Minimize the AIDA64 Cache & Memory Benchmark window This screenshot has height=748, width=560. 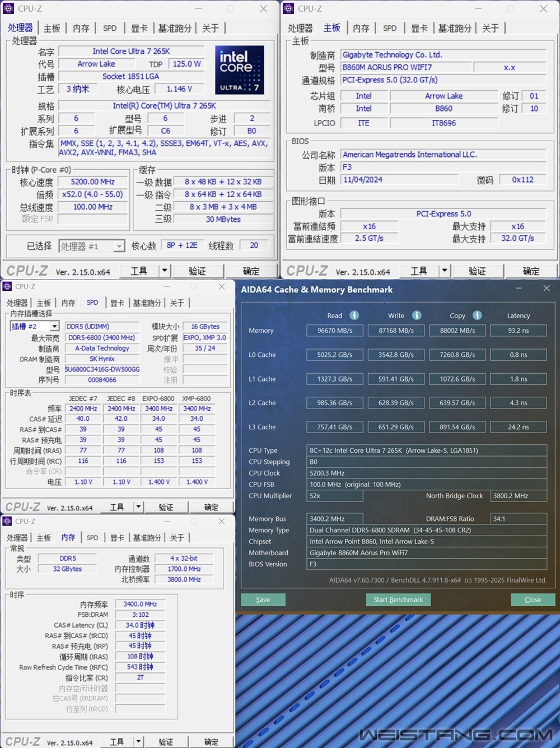[x=519, y=288]
